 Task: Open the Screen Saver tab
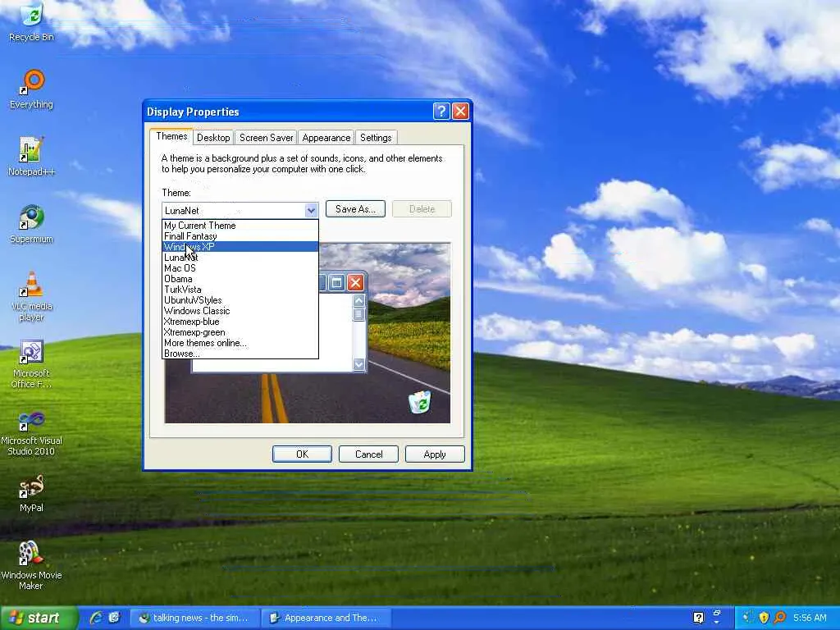click(x=267, y=138)
